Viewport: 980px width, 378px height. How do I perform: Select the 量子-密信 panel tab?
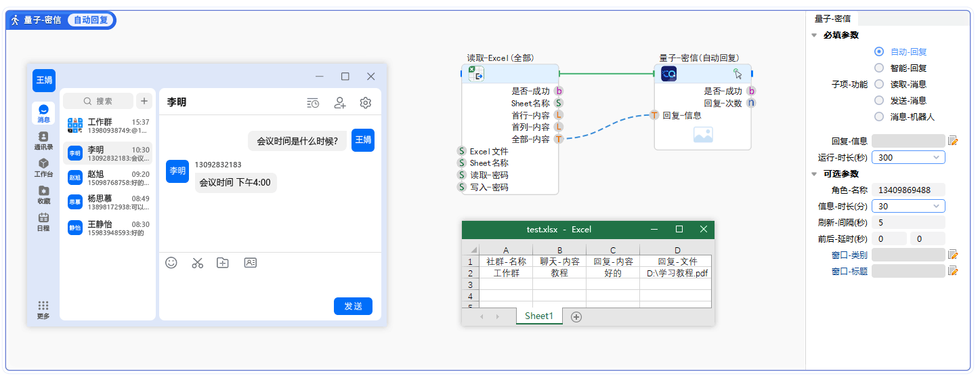(832, 19)
